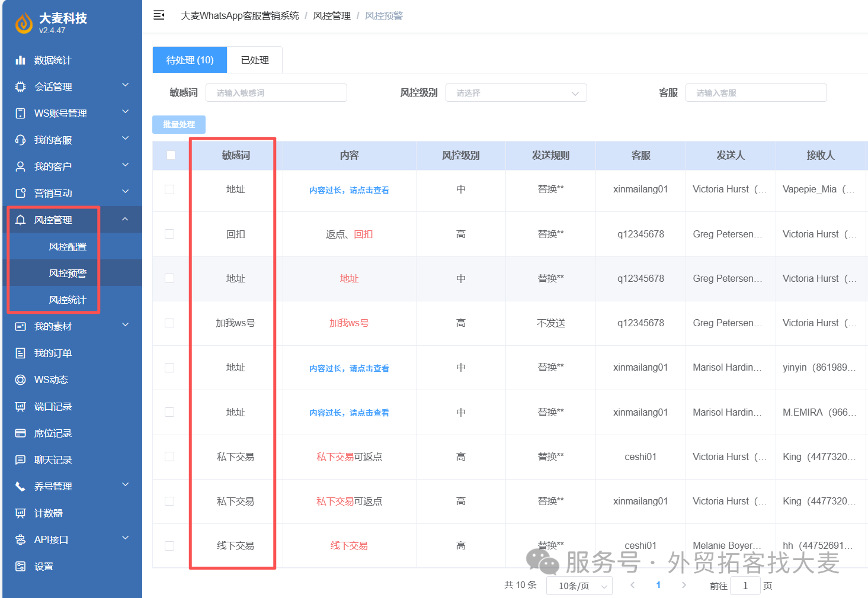Check the 加我ws号 row checkbox
The width and height of the screenshot is (868, 598).
tap(169, 323)
